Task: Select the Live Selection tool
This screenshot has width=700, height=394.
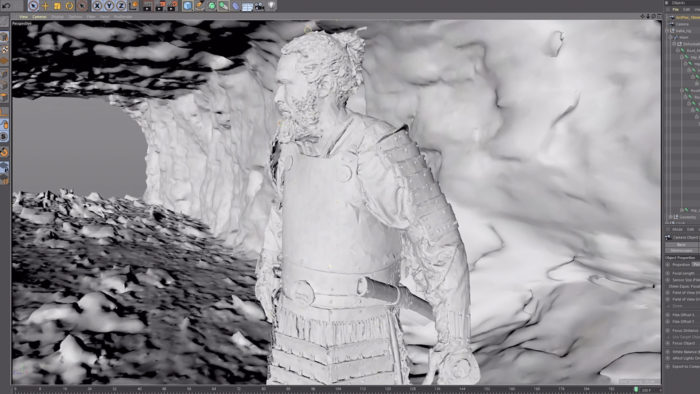Action: (33, 6)
